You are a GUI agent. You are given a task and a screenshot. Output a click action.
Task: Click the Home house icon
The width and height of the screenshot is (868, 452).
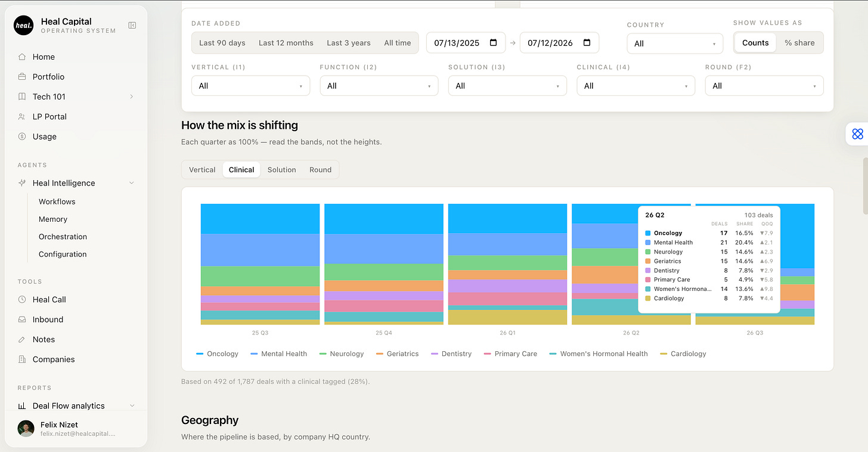(x=22, y=57)
